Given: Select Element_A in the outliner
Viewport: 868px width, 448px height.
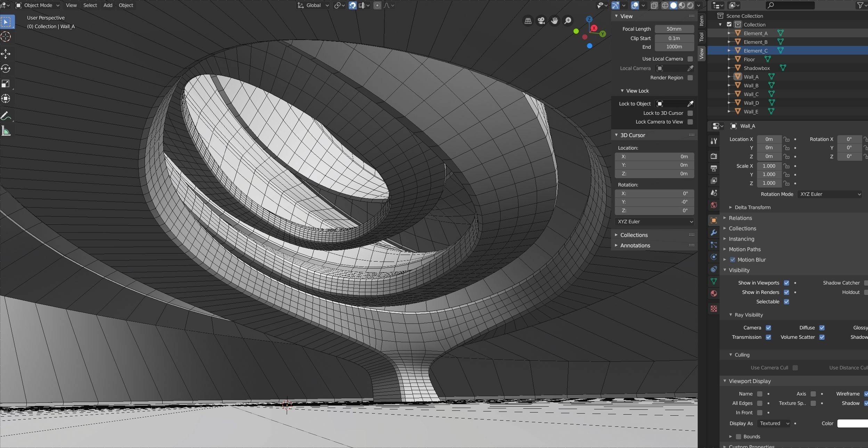Looking at the screenshot, I should tap(755, 33).
